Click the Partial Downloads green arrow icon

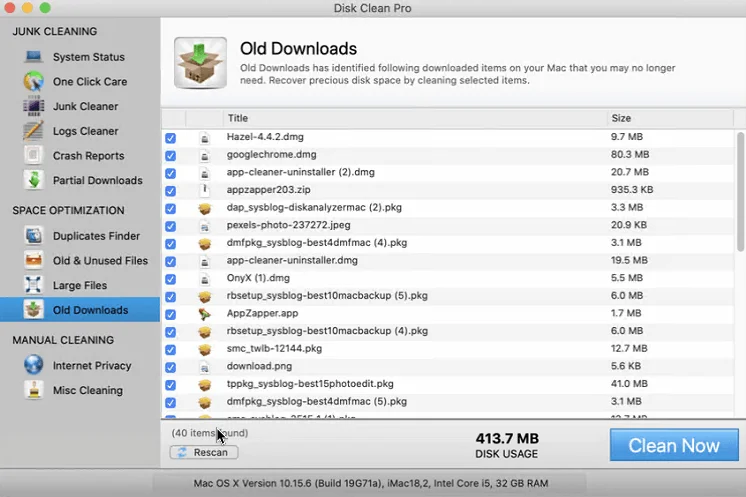pos(33,180)
